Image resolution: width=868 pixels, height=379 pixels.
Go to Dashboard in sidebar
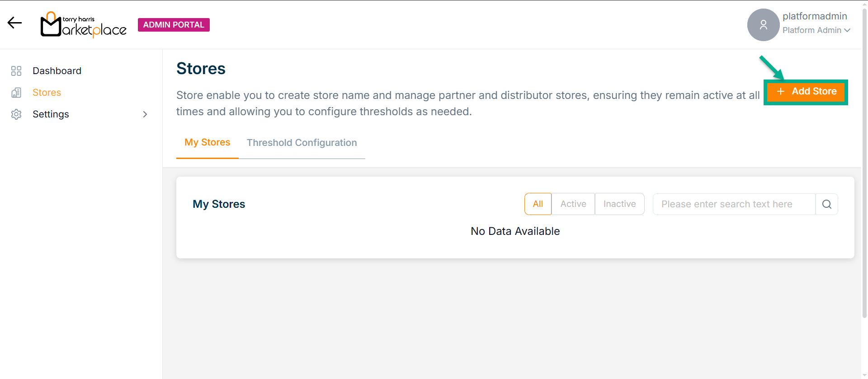[57, 71]
